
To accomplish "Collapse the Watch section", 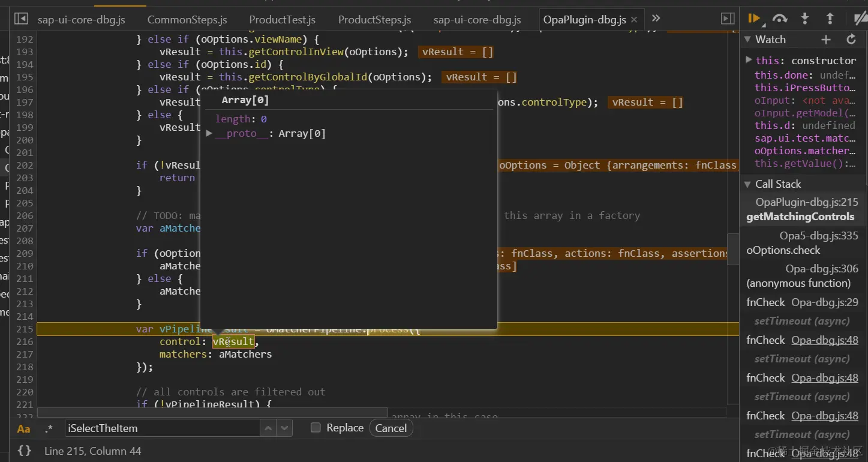I will point(747,40).
